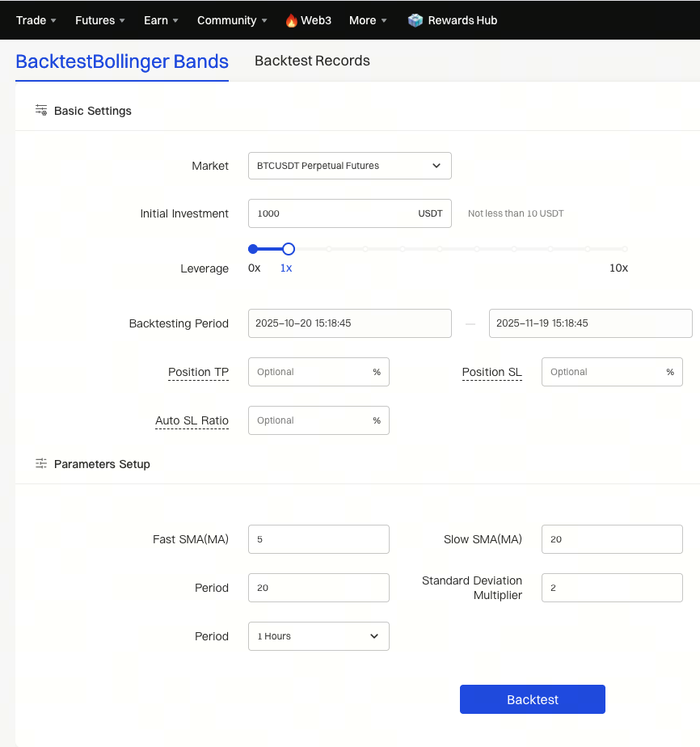Expand the Futures menu

click(x=99, y=20)
